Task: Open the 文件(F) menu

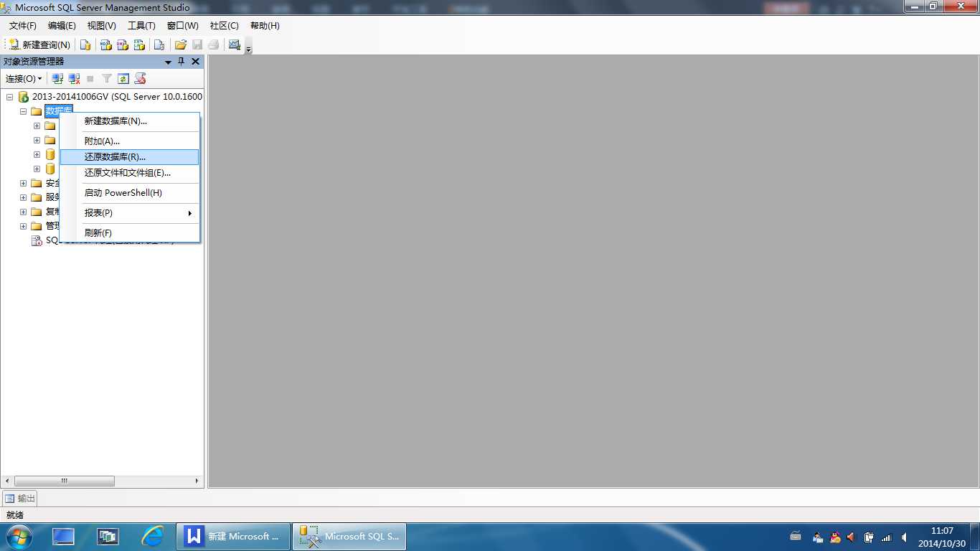Action: point(23,26)
